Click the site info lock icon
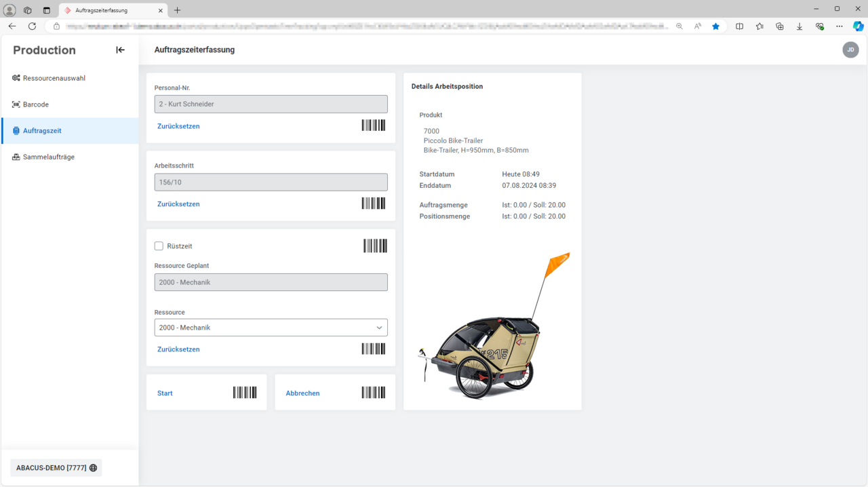The height and width of the screenshot is (487, 868). point(56,26)
